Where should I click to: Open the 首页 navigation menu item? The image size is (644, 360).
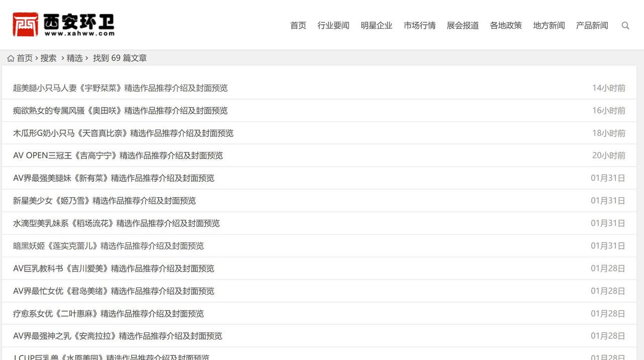[298, 25]
